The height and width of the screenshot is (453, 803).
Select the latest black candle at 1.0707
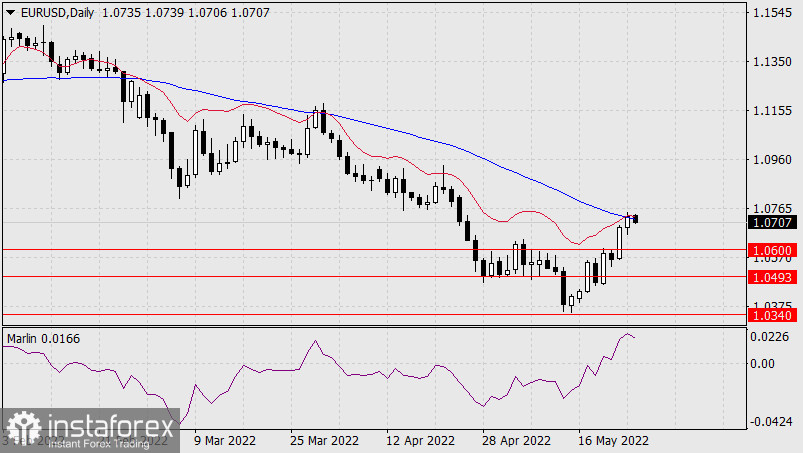(636, 219)
